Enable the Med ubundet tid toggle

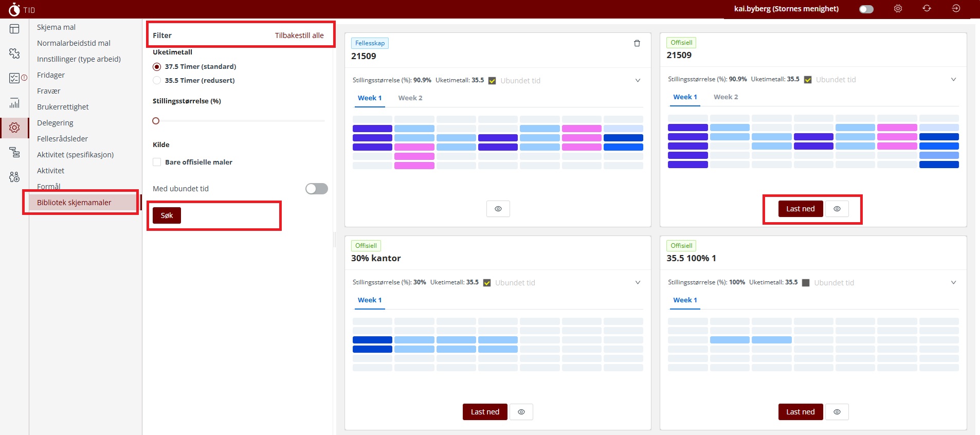tap(317, 189)
